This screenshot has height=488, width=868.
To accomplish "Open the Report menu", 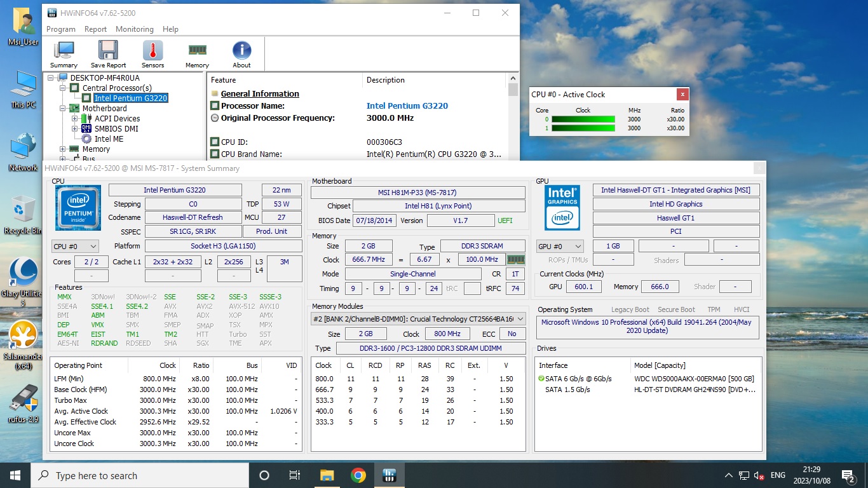I will click(x=95, y=29).
